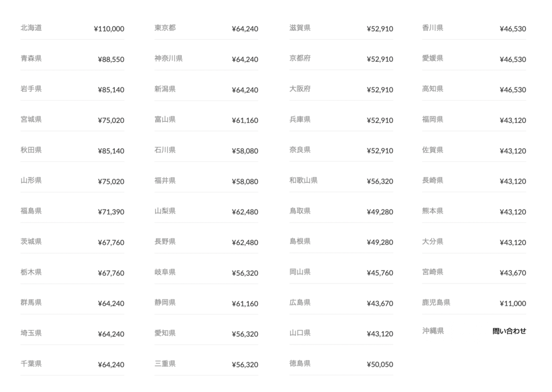The height and width of the screenshot is (392, 552).
Task: Click the 千葉県 prefecture name
Action: click(31, 363)
